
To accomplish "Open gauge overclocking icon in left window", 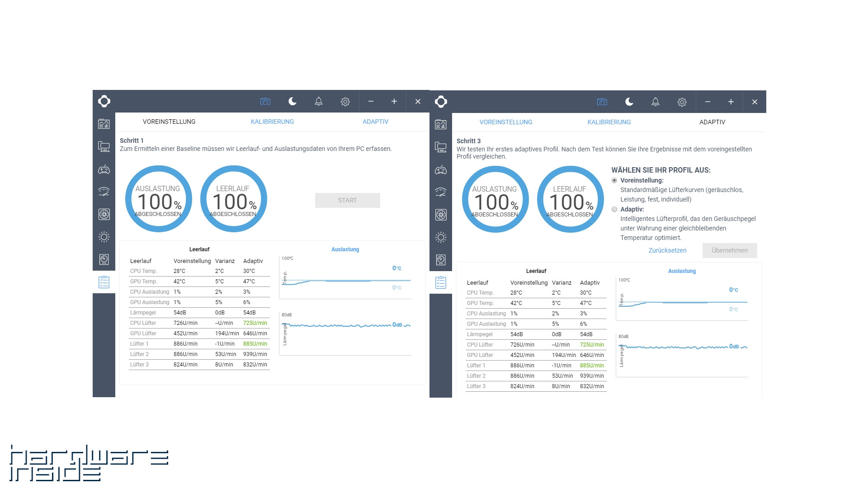I will coord(104,192).
